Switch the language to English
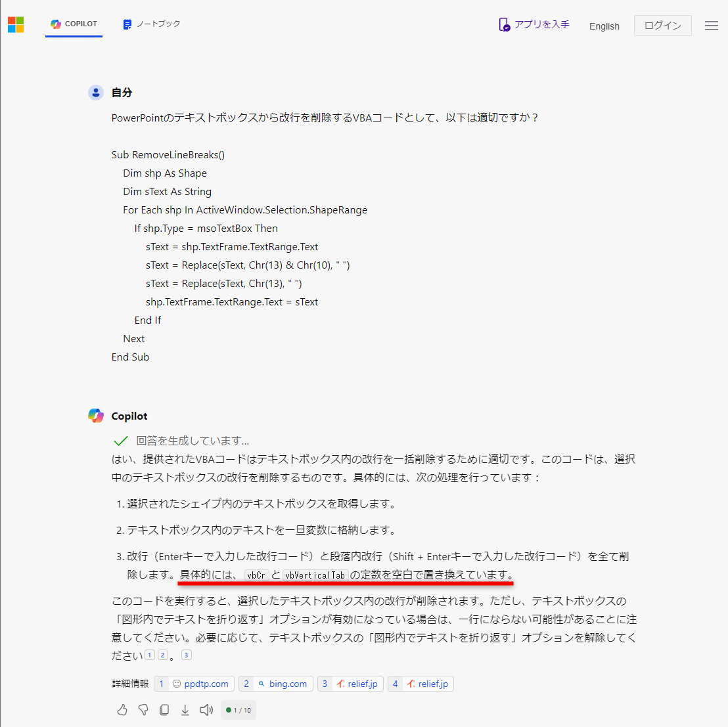 click(x=604, y=26)
